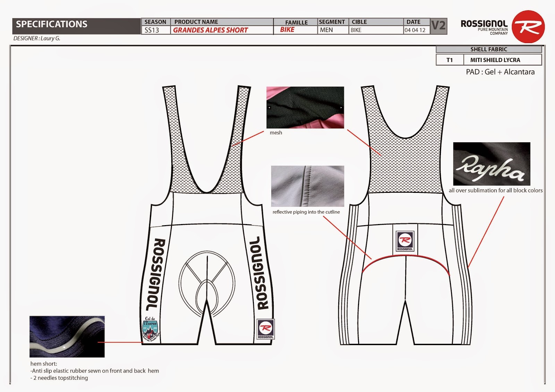The height and width of the screenshot is (392, 555).
Task: Click the hem short detail photo
Action: [x=67, y=336]
